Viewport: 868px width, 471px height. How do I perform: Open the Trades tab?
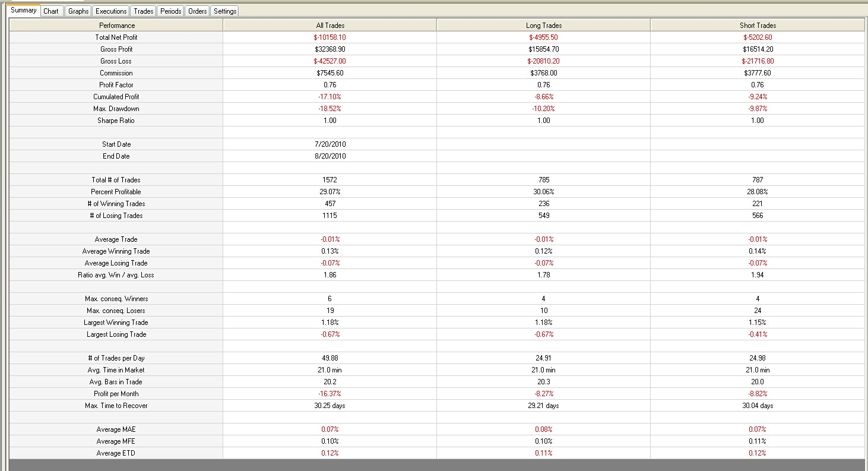coord(143,11)
